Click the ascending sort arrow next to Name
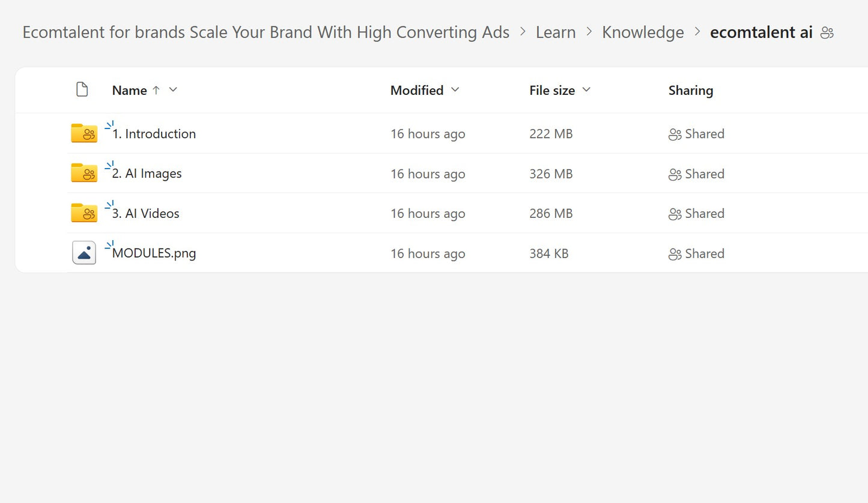 (156, 90)
